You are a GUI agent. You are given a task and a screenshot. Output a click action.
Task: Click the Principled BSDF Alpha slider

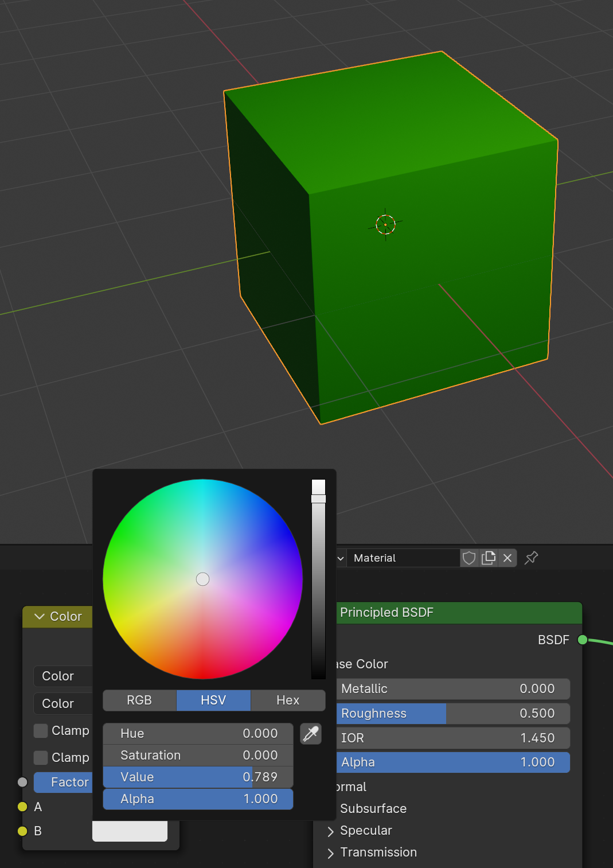(453, 762)
